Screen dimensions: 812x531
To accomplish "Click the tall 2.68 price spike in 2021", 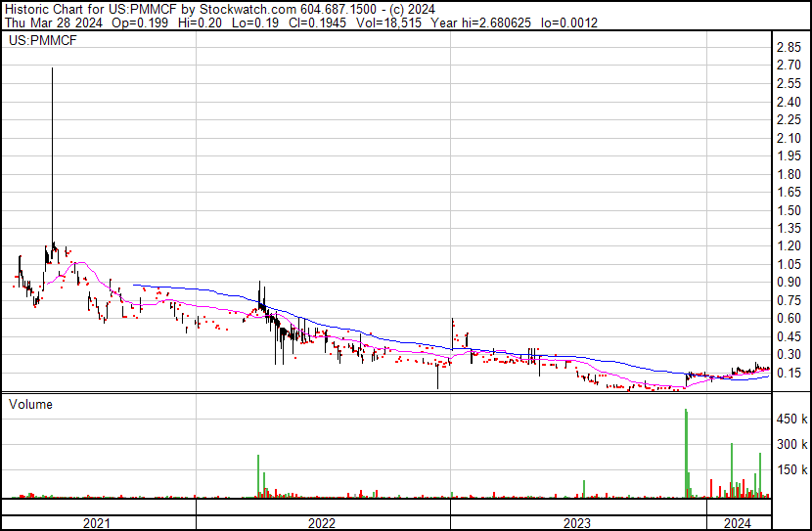I will tap(52, 155).
